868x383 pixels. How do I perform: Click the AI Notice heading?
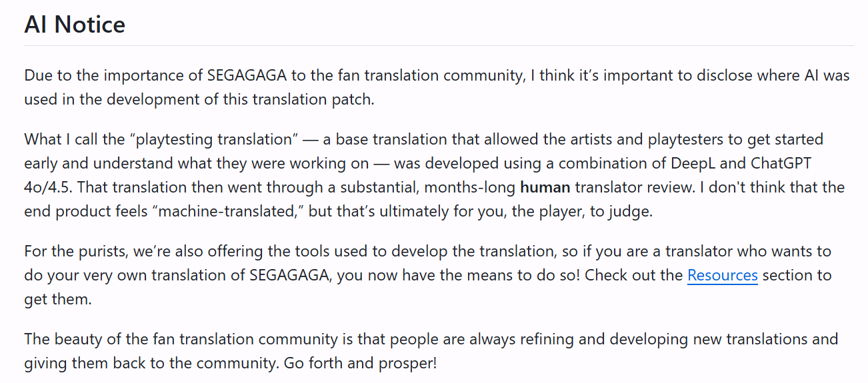pos(75,25)
